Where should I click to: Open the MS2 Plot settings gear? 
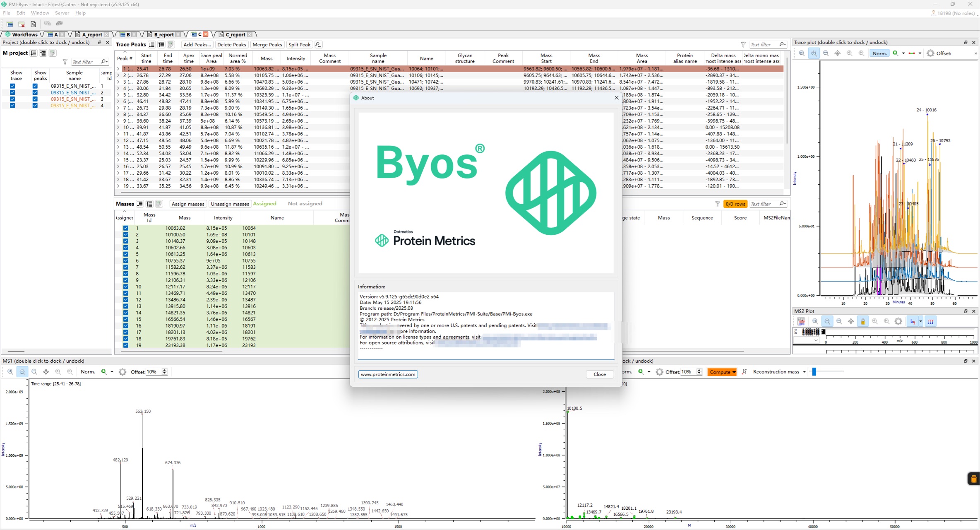pos(898,321)
